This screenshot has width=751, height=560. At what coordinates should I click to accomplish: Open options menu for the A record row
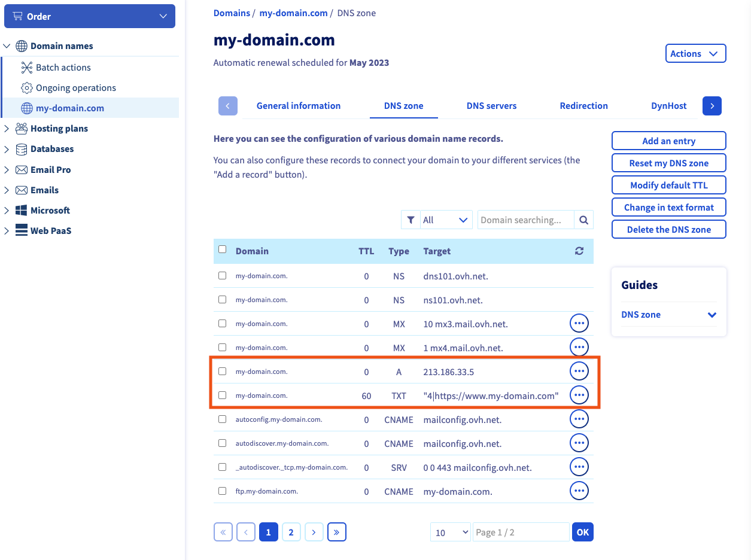[579, 372]
